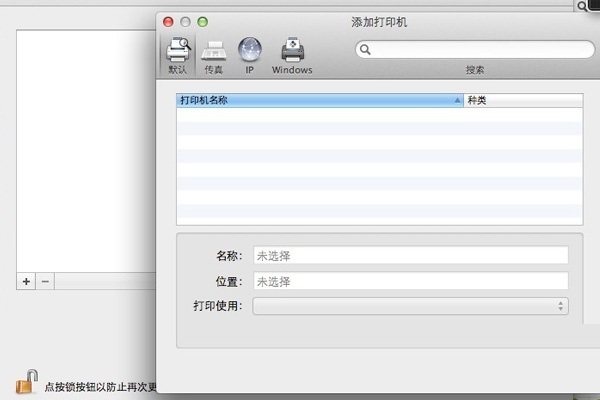Close the 添加打印机 window with the red button
600x400 pixels.
pyautogui.click(x=168, y=21)
